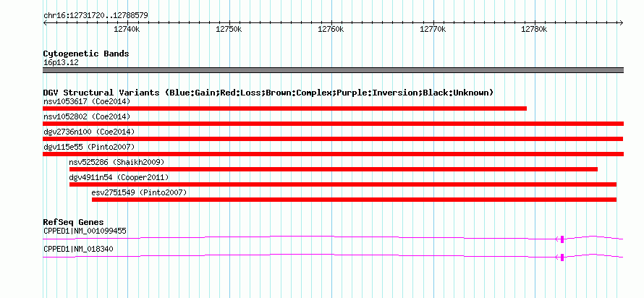Click the nsv1052802 (Coe2014) red variant bar
The height and width of the screenshot is (298, 644).
point(333,124)
